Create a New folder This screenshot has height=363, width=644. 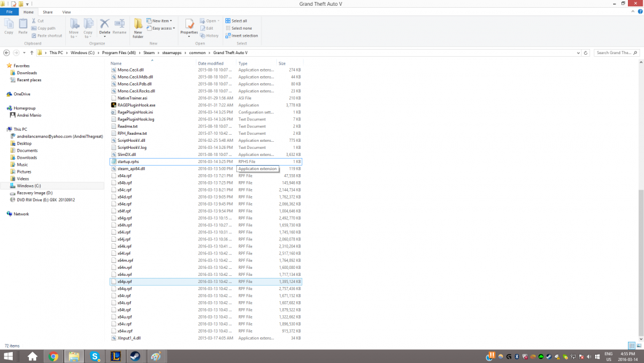coord(138,28)
